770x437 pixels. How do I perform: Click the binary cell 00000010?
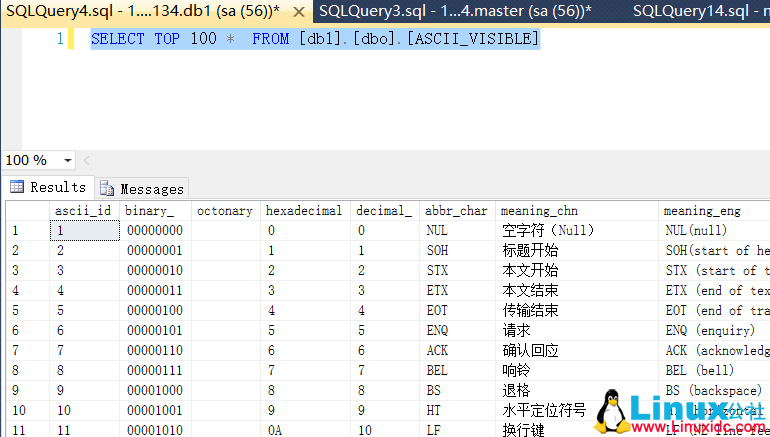[155, 270]
